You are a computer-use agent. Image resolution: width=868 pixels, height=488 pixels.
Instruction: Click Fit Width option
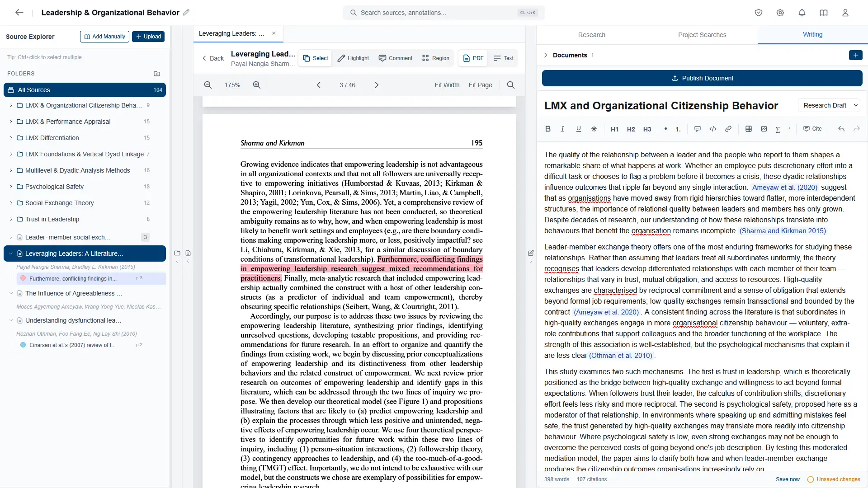(x=447, y=85)
